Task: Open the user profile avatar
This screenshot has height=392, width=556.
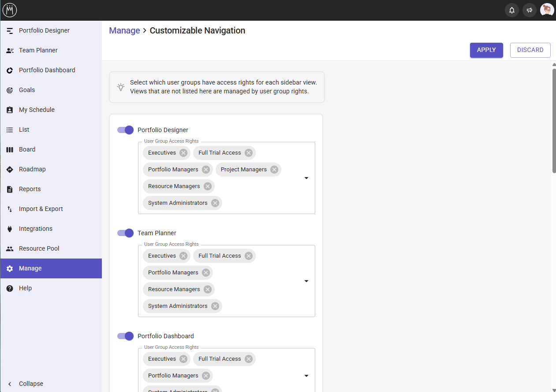Action: 547,10
